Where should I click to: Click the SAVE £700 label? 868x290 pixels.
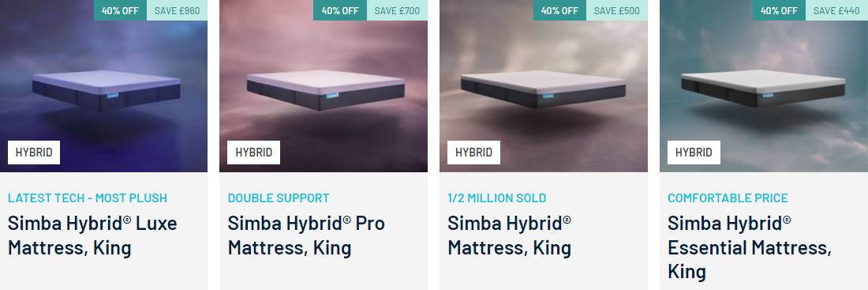pyautogui.click(x=397, y=10)
